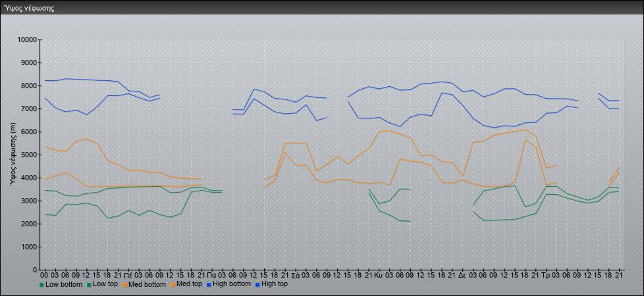This screenshot has height=296, width=644.
Task: Click the "Σά" day label on the x-axis
Action: coord(295,275)
